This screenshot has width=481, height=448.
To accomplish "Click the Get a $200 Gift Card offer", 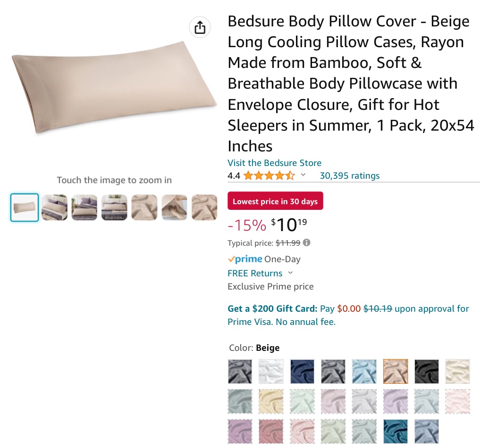I will click(272, 309).
